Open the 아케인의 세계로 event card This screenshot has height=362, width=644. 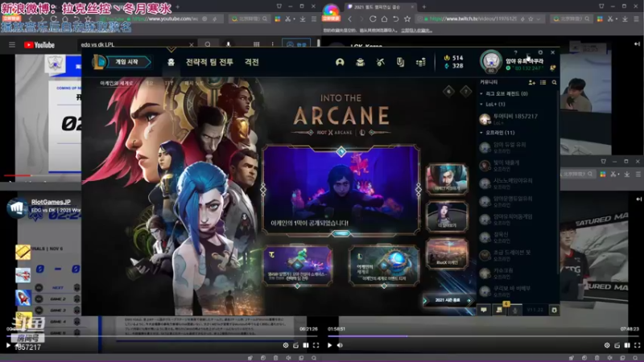coord(384,265)
